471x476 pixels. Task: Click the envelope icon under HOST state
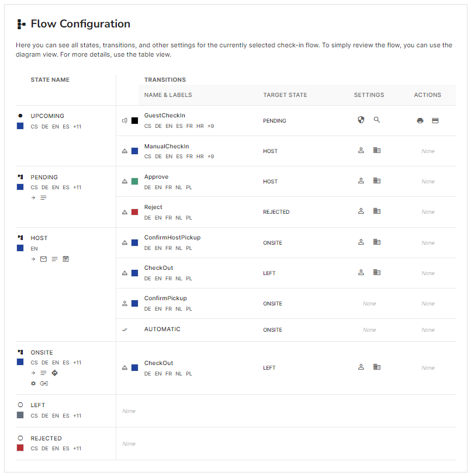click(x=43, y=259)
